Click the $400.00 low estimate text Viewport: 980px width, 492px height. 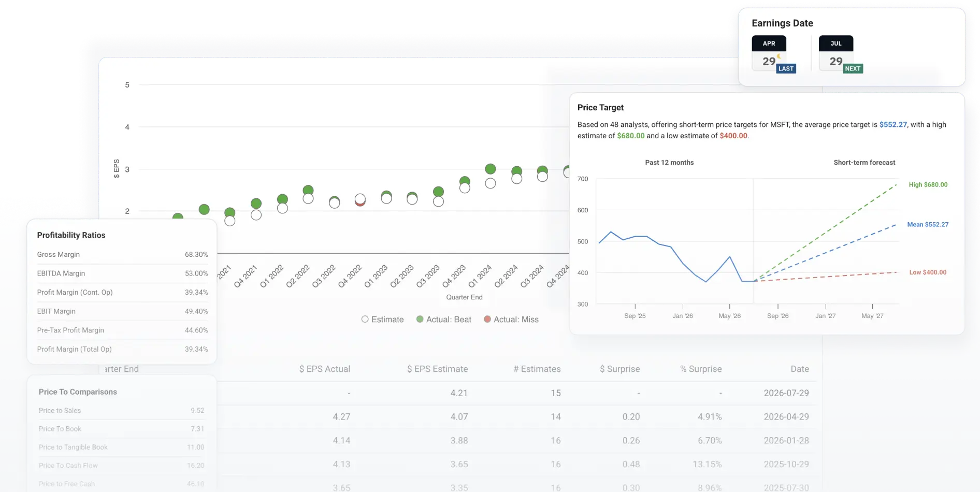(733, 136)
